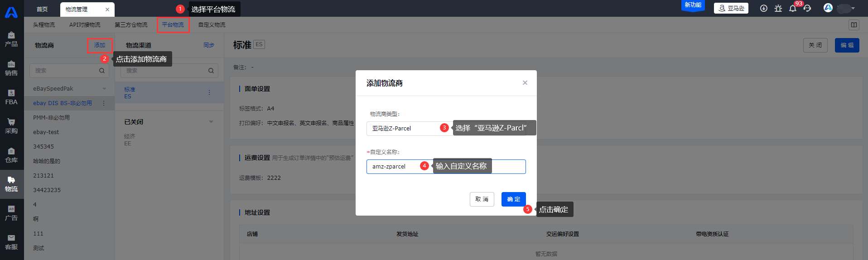Switch to the 第三方仓物流 sub-tab
Viewport: 868px width, 260px height.
click(131, 25)
